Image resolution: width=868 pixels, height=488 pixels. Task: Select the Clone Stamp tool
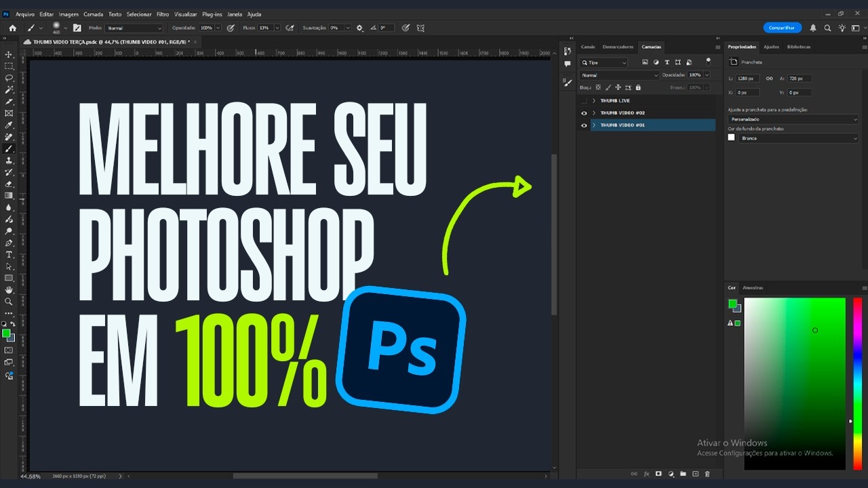[9, 161]
